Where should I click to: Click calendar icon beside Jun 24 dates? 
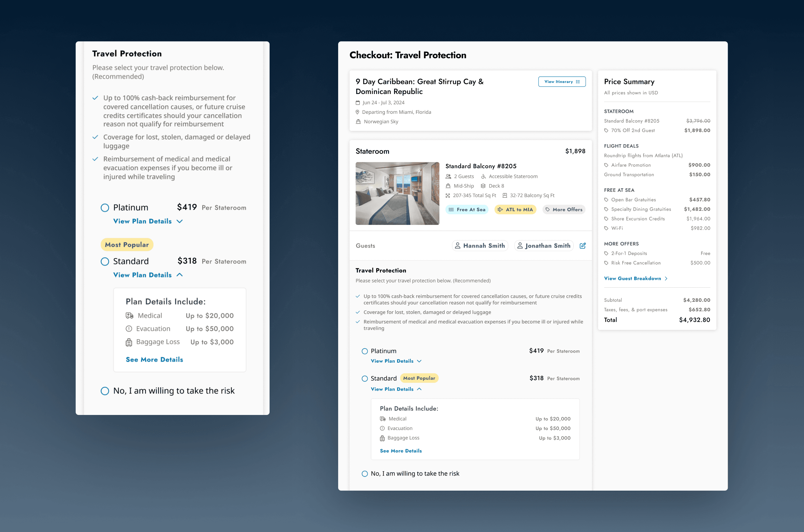click(x=358, y=103)
